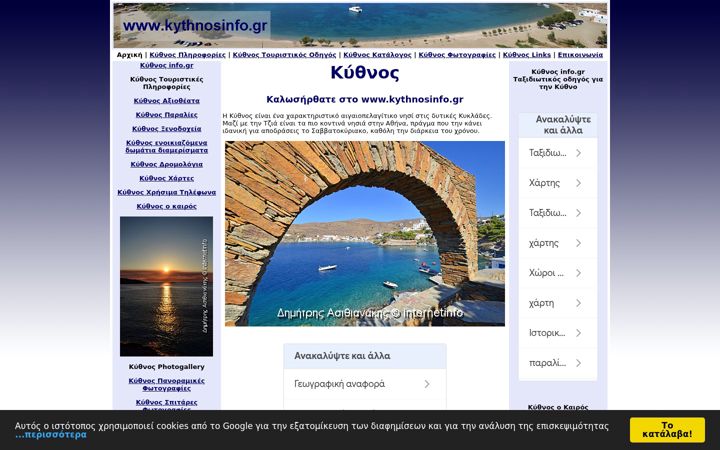Viewport: 720px width, 450px height.
Task: Expand the first Ταξιδιω... chevron in right ad list
Action: coord(579,153)
